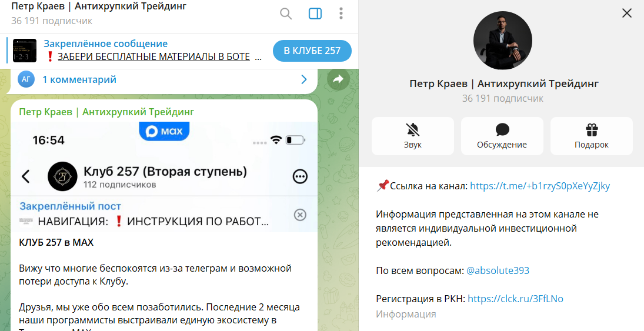Viewport: 644px width, 331px height.
Task: Click the commenter avatar АГ
Action: point(26,79)
